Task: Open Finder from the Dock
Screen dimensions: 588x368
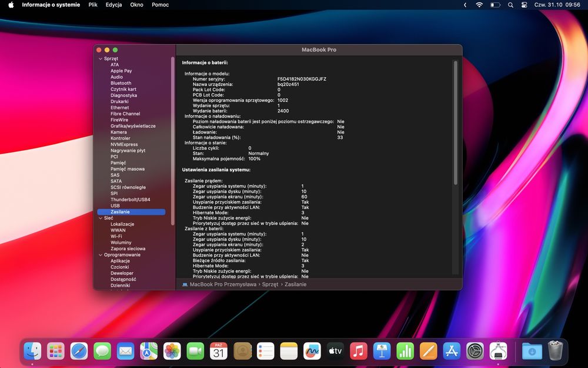Action: click(x=32, y=352)
